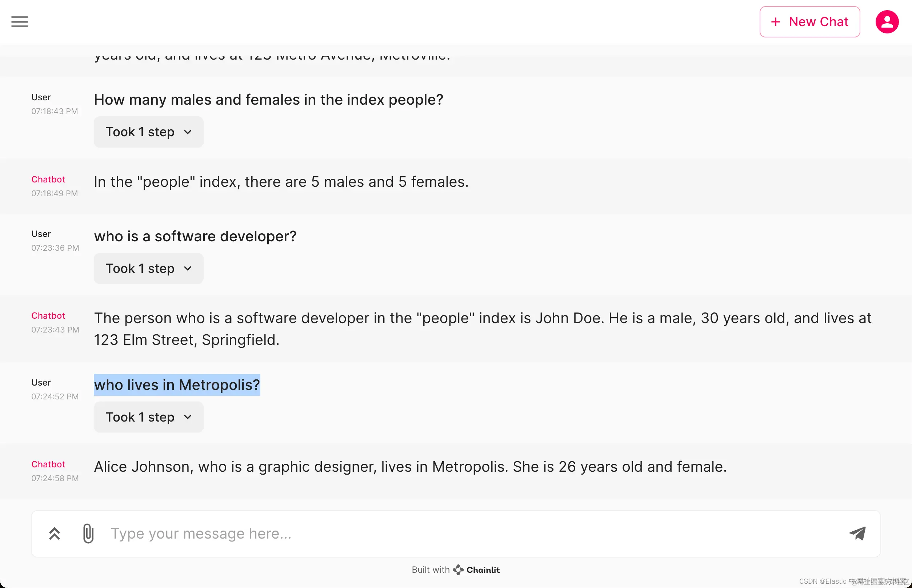Screen dimensions: 912x588
Task: Expand 'Took 1 step' under Metropolis question
Action: tap(149, 417)
